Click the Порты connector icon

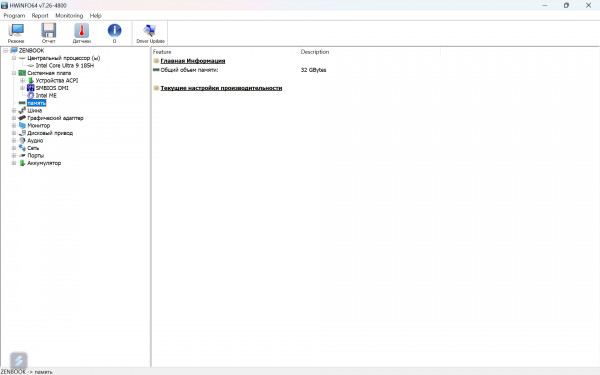coord(22,155)
